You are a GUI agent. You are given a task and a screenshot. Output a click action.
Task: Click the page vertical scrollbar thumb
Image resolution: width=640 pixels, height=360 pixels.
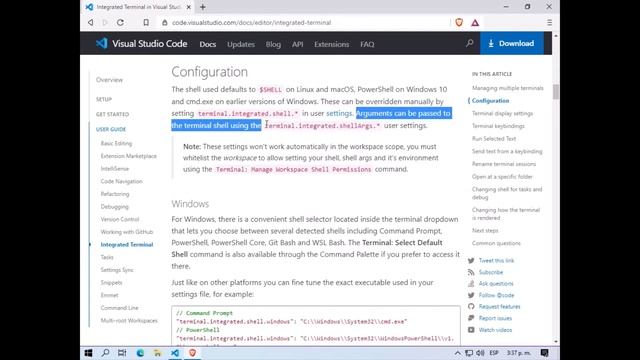[x=556, y=91]
